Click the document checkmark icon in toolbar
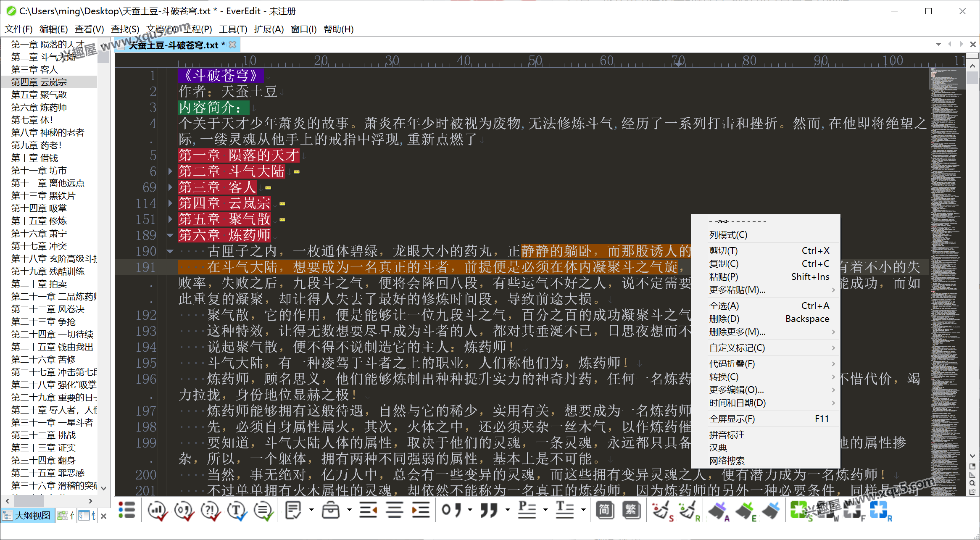 tap(293, 510)
